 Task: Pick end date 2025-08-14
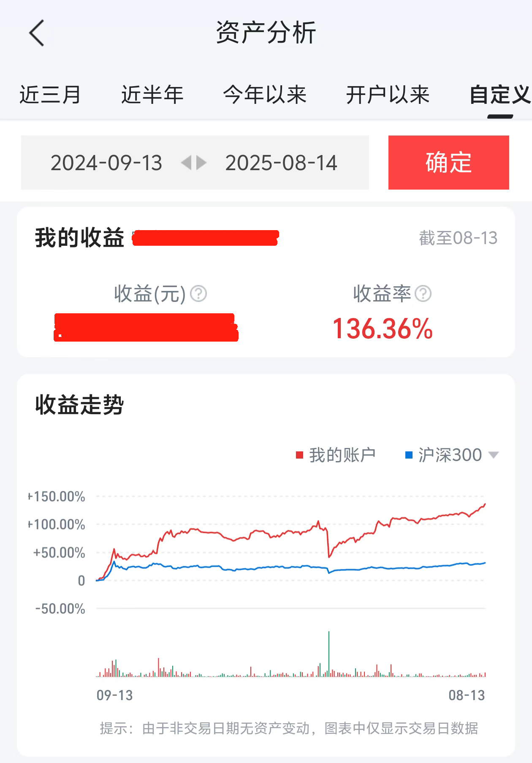click(281, 163)
